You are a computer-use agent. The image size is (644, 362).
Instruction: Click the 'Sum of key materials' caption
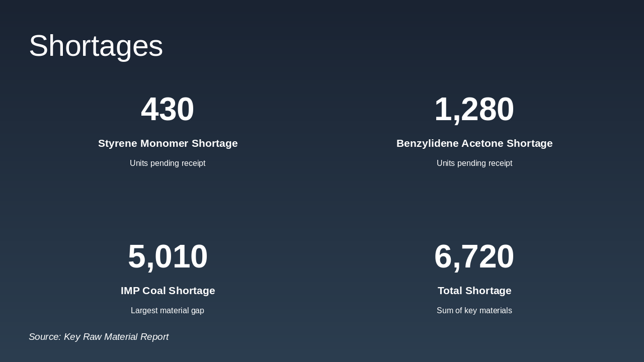(474, 311)
